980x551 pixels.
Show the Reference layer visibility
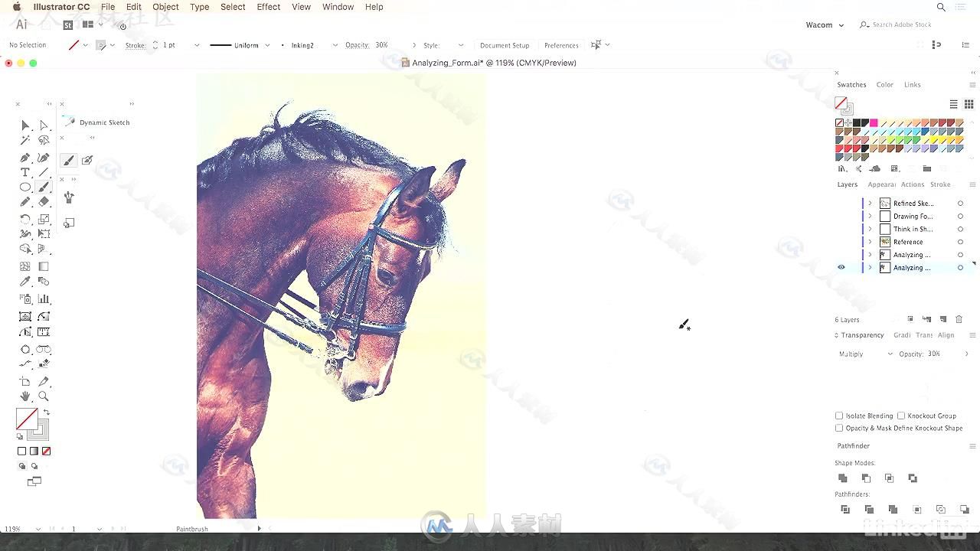(x=841, y=242)
